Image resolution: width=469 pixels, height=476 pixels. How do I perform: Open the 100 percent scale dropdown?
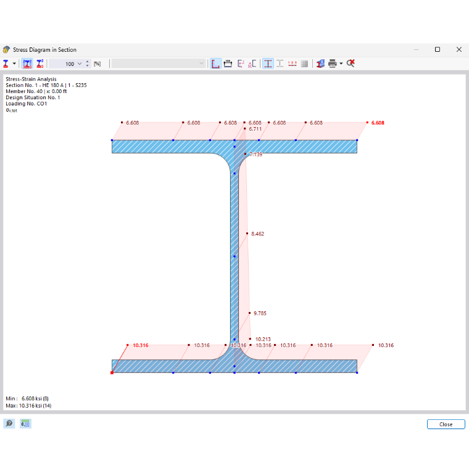coord(80,64)
